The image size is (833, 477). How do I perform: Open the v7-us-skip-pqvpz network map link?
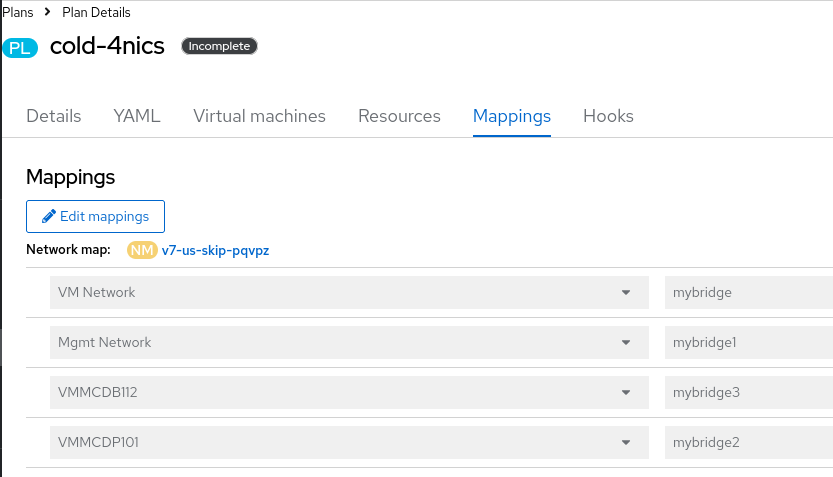point(215,251)
